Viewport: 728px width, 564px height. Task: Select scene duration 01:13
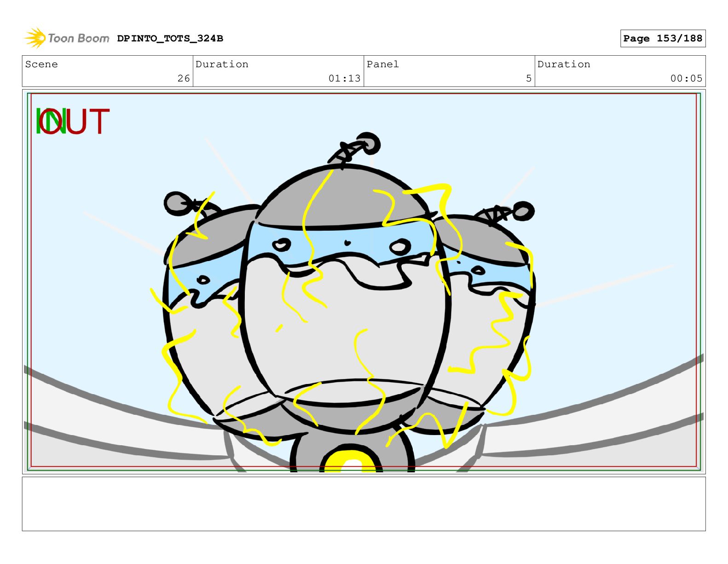(x=344, y=78)
